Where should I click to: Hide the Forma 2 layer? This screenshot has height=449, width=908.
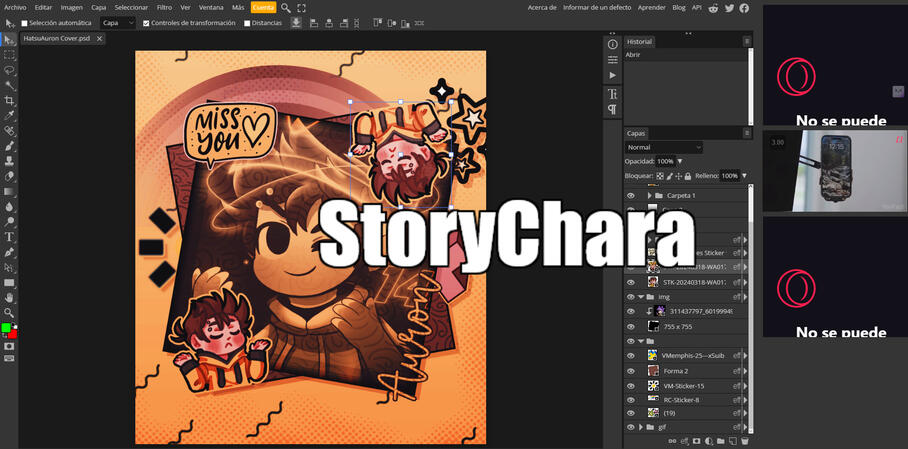(x=630, y=370)
